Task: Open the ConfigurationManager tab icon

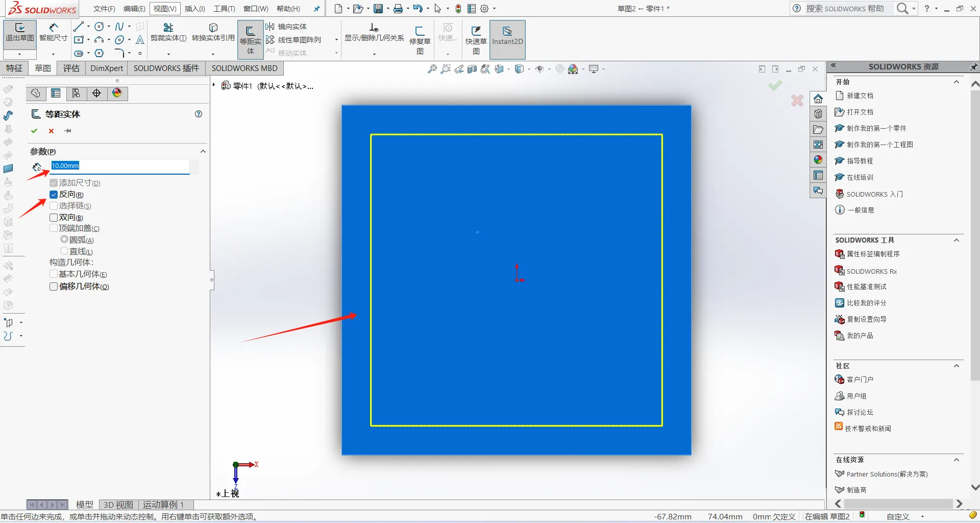Action: [76, 93]
